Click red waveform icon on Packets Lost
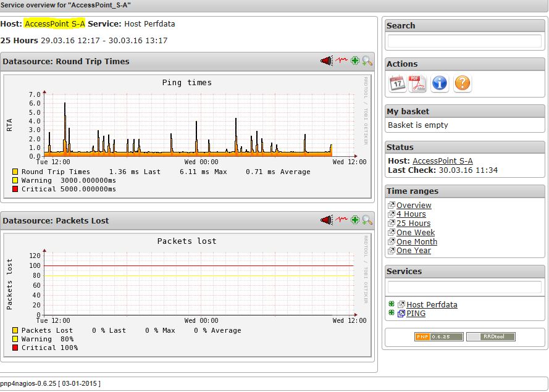 point(342,220)
